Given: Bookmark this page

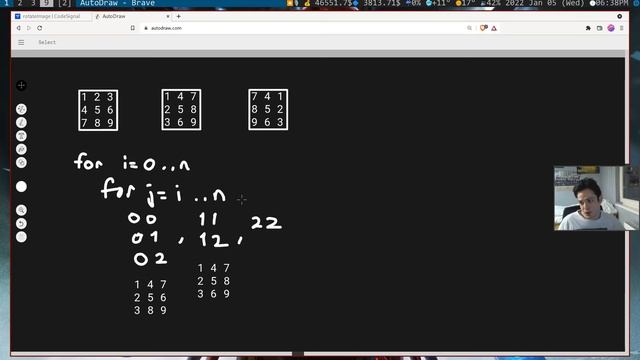Looking at the screenshot, I should [x=133, y=28].
